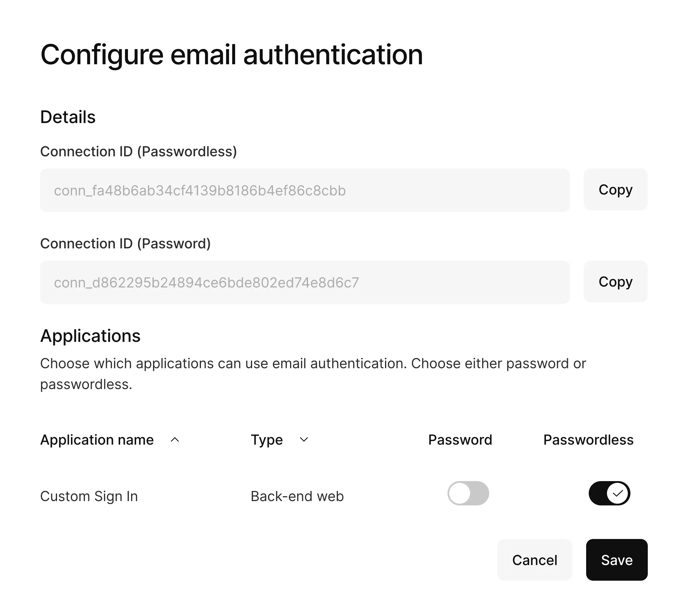Click the Password connection ID field
Viewport: 686px width, 616px height.
coord(305,282)
